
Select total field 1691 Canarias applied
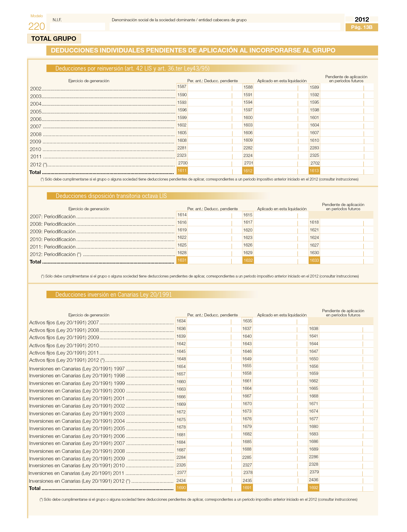click(280, 488)
